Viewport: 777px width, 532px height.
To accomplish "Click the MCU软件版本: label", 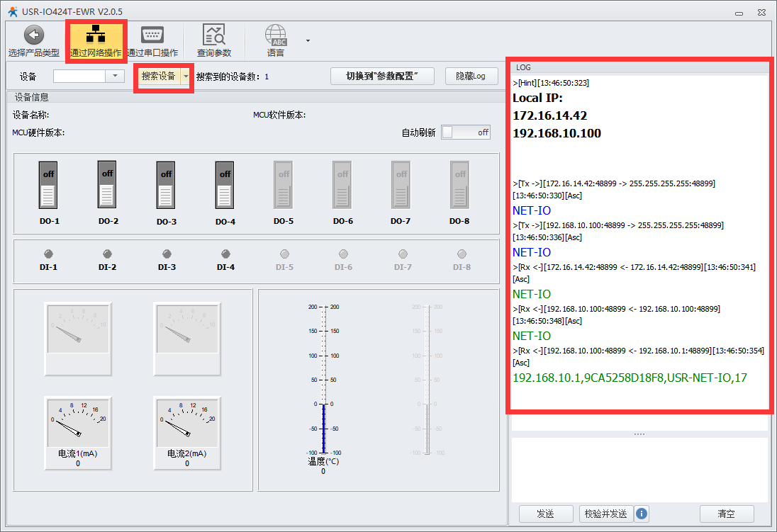I will pyautogui.click(x=279, y=115).
